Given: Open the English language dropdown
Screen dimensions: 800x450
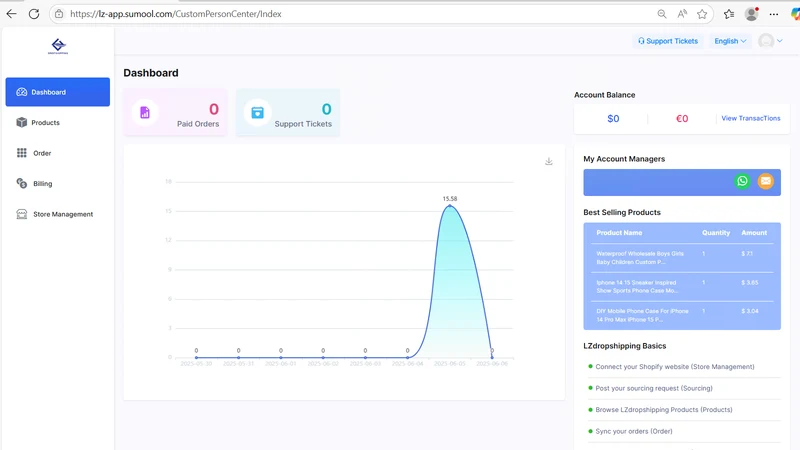Looking at the screenshot, I should pyautogui.click(x=730, y=41).
